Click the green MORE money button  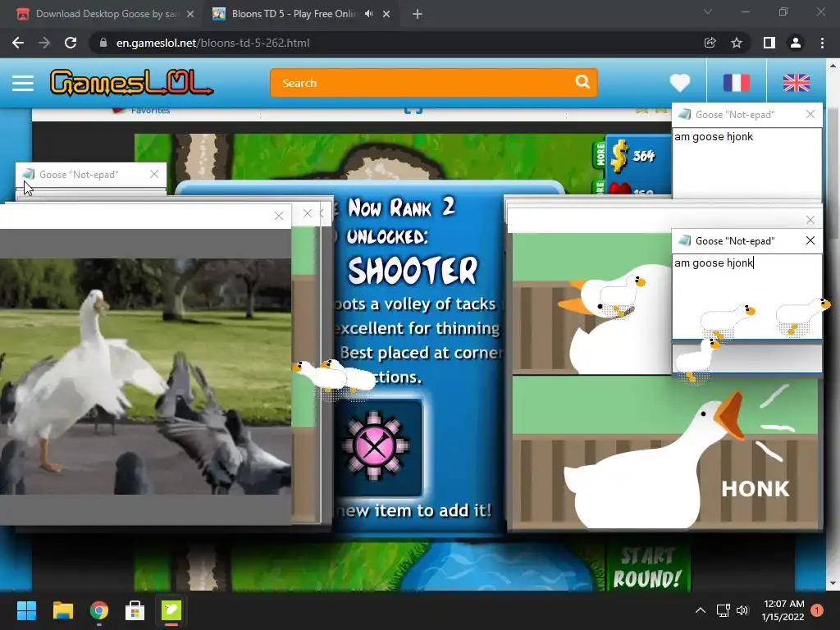pyautogui.click(x=600, y=155)
